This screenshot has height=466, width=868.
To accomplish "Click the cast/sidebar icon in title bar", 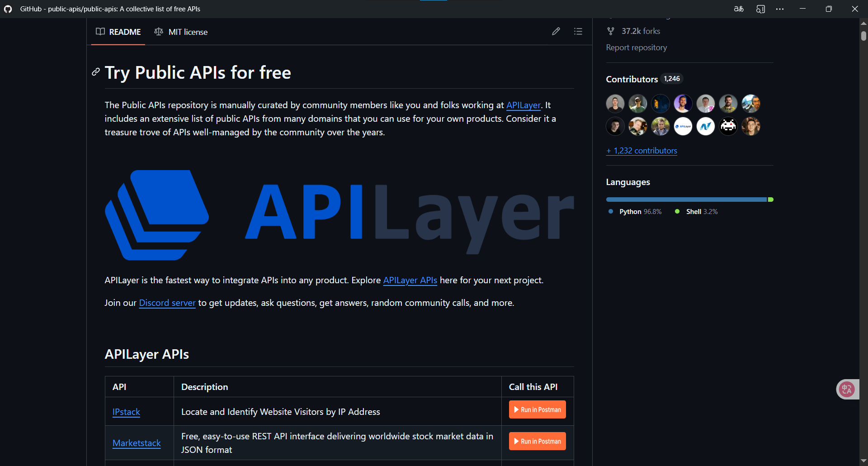I will 760,9.
